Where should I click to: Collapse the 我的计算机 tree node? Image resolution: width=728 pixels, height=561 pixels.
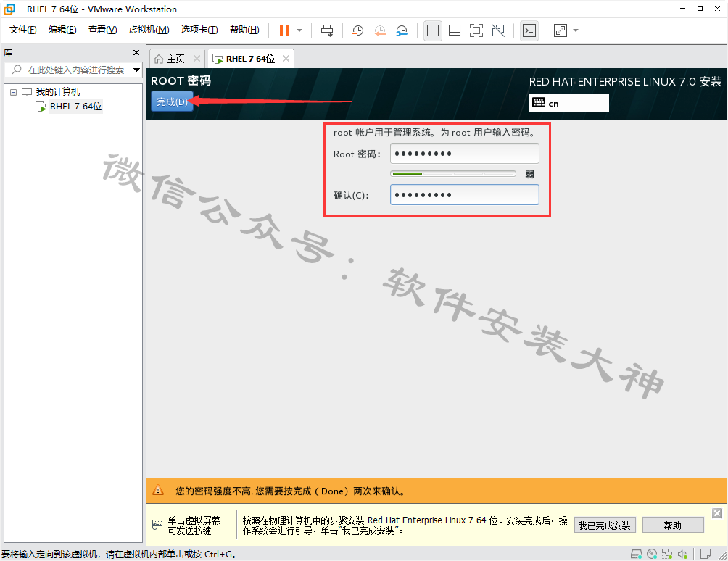(x=14, y=92)
